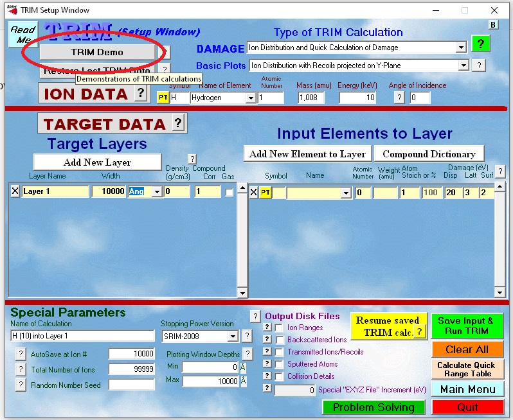Toggle Gas checkbox for Layer 1
Screen dimensions: 513x420
(230, 192)
